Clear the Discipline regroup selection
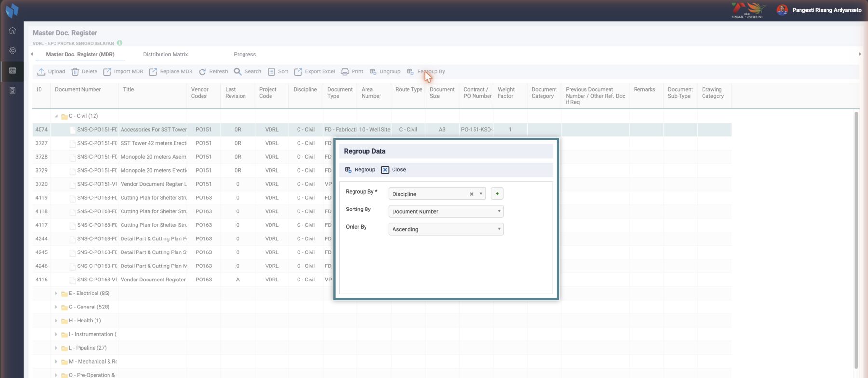 (x=471, y=194)
